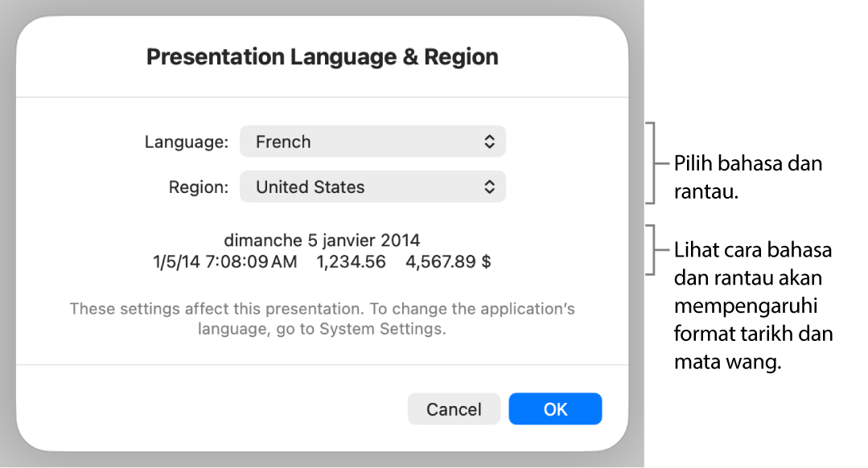Open the Language dropdown showing French

[373, 142]
